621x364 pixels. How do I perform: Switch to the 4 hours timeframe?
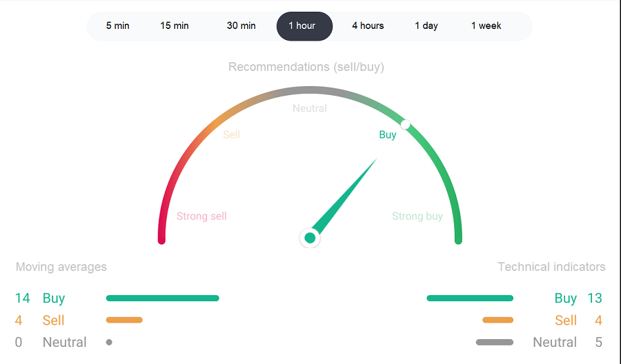[x=368, y=26]
